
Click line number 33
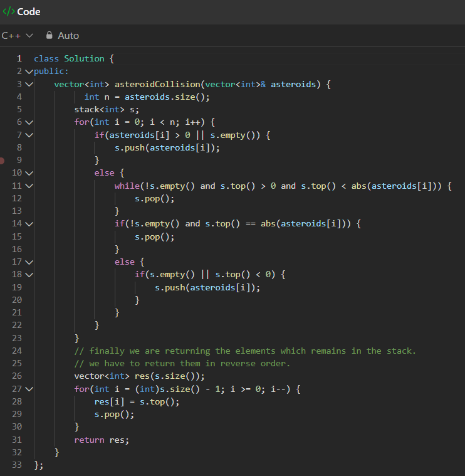tap(17, 465)
